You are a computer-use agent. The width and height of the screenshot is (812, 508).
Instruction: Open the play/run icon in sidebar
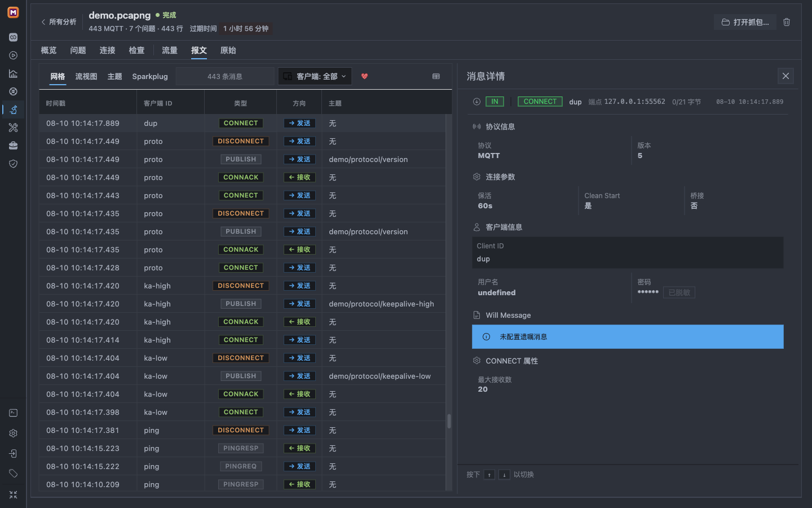13,55
